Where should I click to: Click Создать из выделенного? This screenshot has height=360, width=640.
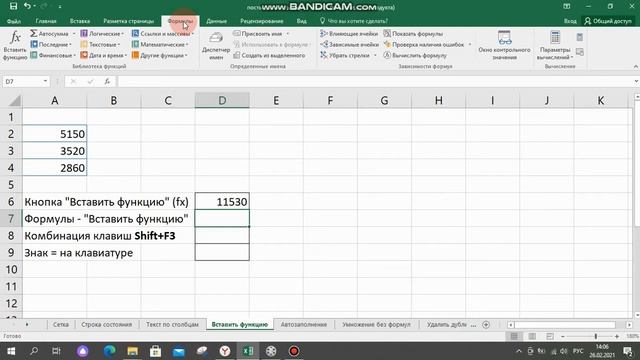pos(269,55)
